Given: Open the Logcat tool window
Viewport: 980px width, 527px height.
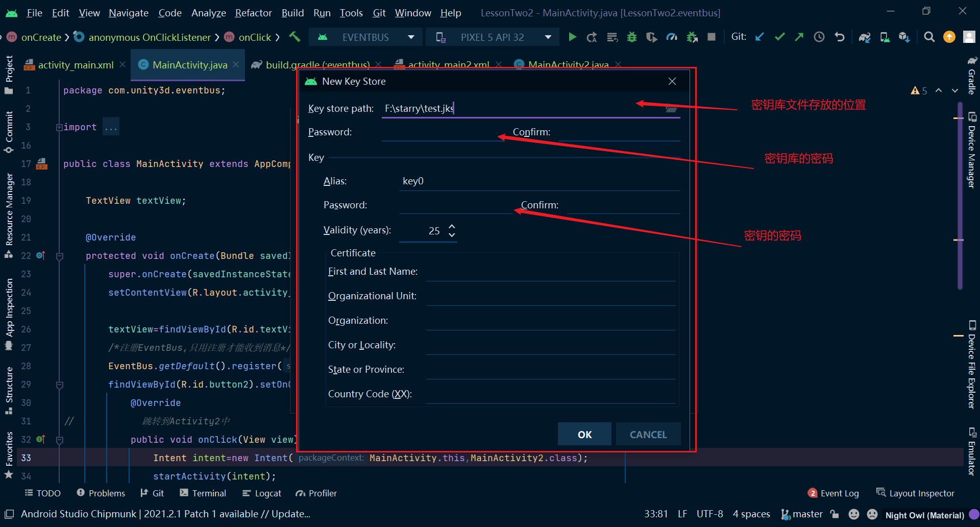Looking at the screenshot, I should [x=262, y=493].
